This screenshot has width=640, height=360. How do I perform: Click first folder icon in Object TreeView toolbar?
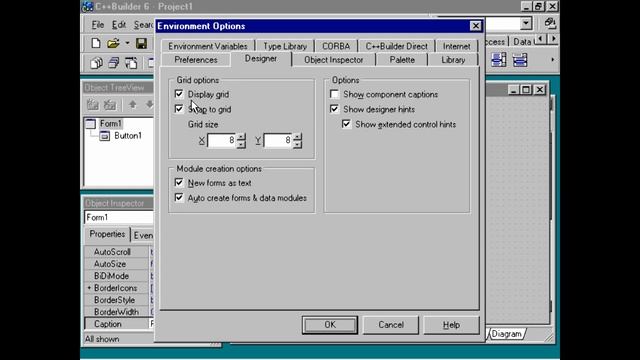[93, 105]
